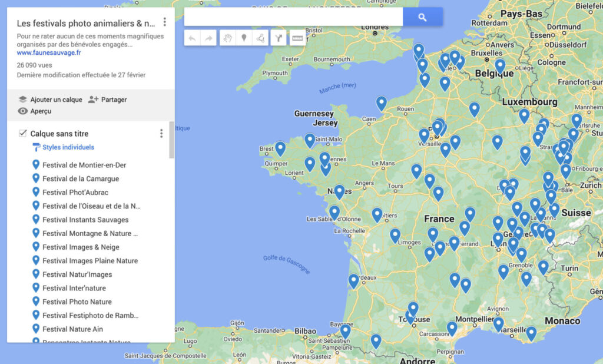Select the ruler measure distance tool
This screenshot has width=603, height=364.
[298, 38]
